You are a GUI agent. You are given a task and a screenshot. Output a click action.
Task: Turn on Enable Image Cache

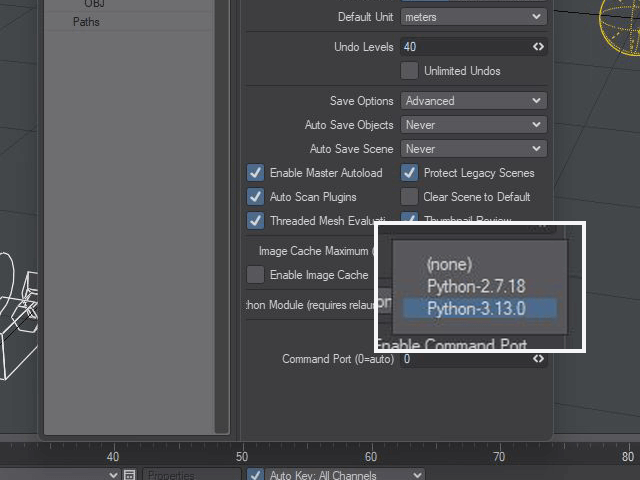(256, 275)
